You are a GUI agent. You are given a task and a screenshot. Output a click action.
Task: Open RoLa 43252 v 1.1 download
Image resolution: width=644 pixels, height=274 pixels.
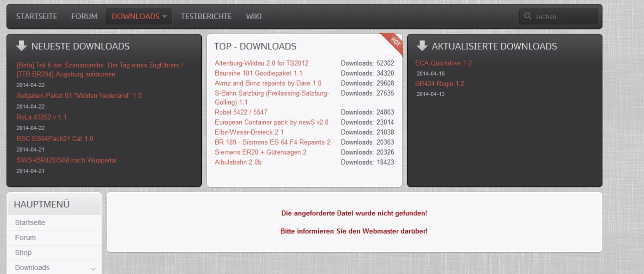point(42,117)
